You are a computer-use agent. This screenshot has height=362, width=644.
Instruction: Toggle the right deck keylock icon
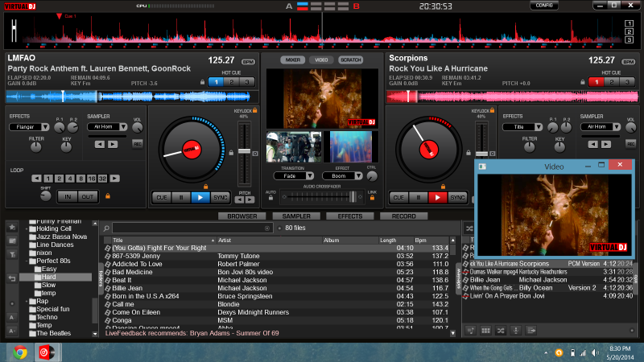(493, 110)
